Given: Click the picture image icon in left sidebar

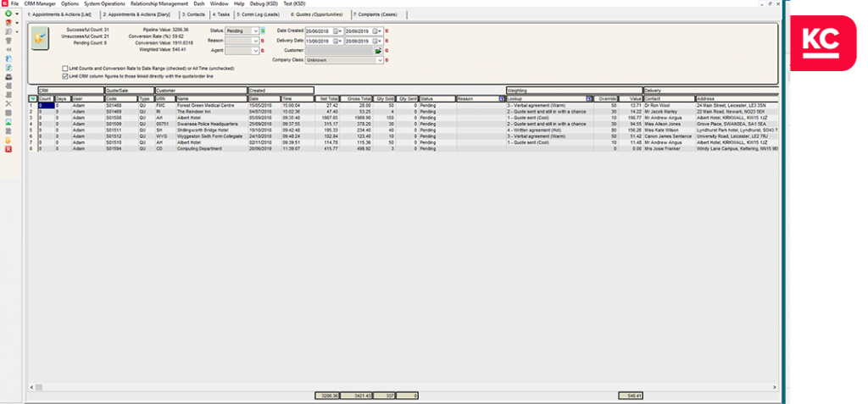Looking at the screenshot, I should click(8, 122).
